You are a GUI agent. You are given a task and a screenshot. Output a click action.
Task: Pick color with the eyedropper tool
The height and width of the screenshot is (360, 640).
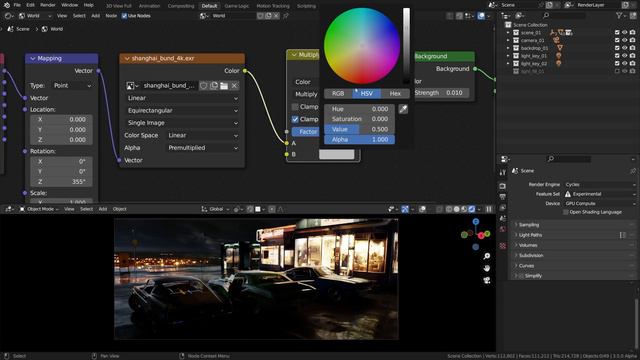(403, 109)
